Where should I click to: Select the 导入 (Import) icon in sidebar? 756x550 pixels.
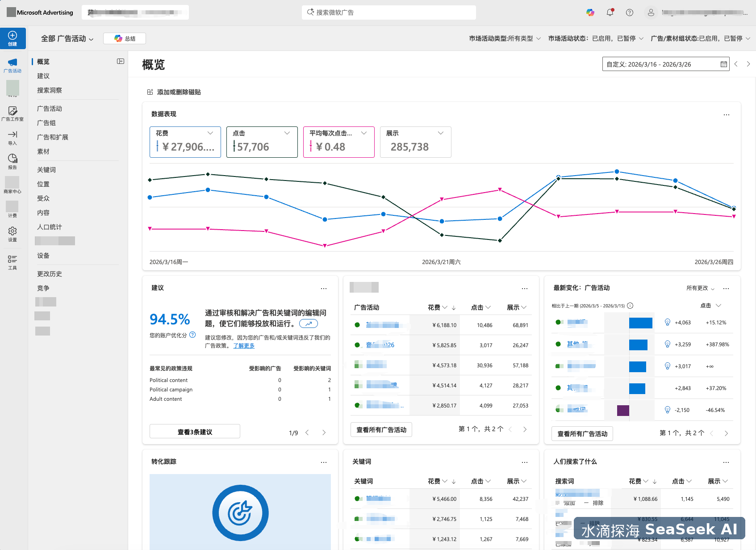tap(13, 136)
